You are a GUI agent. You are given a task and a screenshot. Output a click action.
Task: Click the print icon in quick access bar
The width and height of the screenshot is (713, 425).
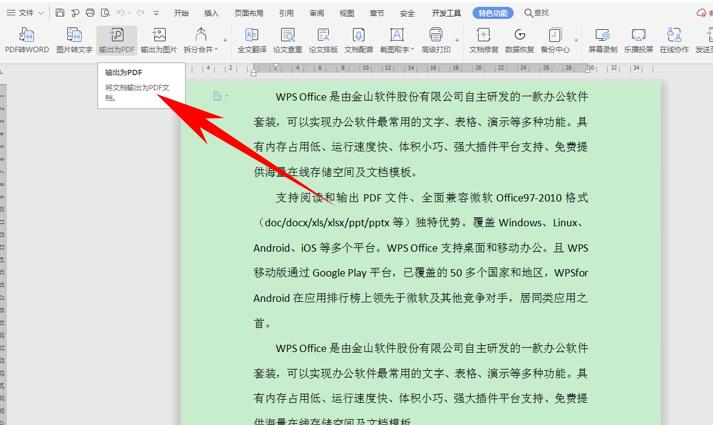[x=90, y=13]
